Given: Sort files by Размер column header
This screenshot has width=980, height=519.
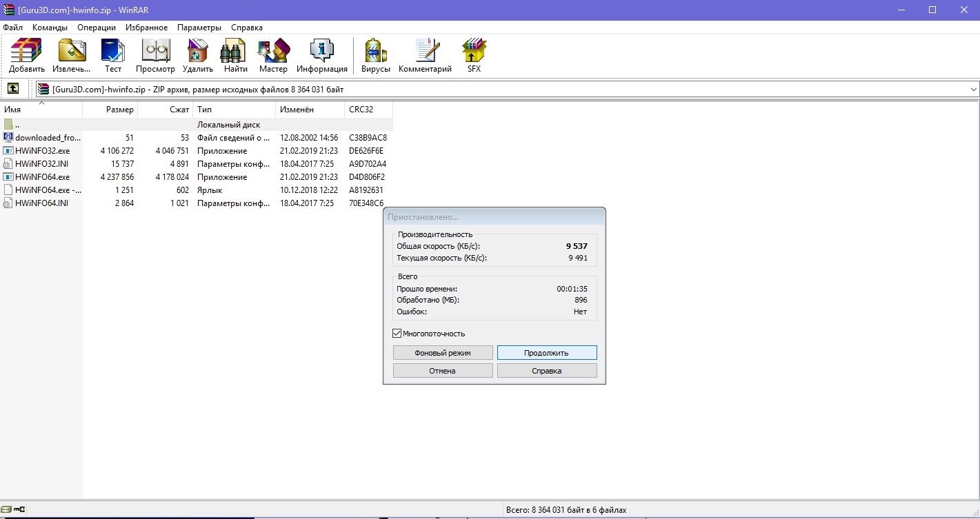Looking at the screenshot, I should coord(110,110).
